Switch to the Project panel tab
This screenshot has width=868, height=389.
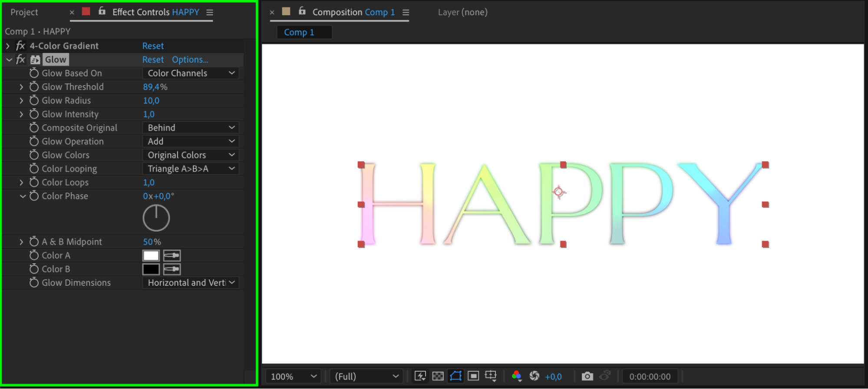(24, 12)
